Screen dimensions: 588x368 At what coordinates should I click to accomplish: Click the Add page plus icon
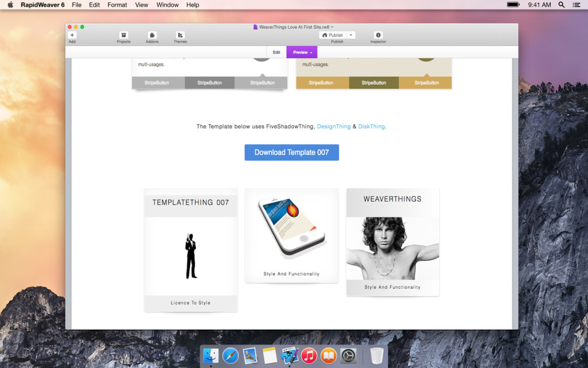pyautogui.click(x=72, y=35)
